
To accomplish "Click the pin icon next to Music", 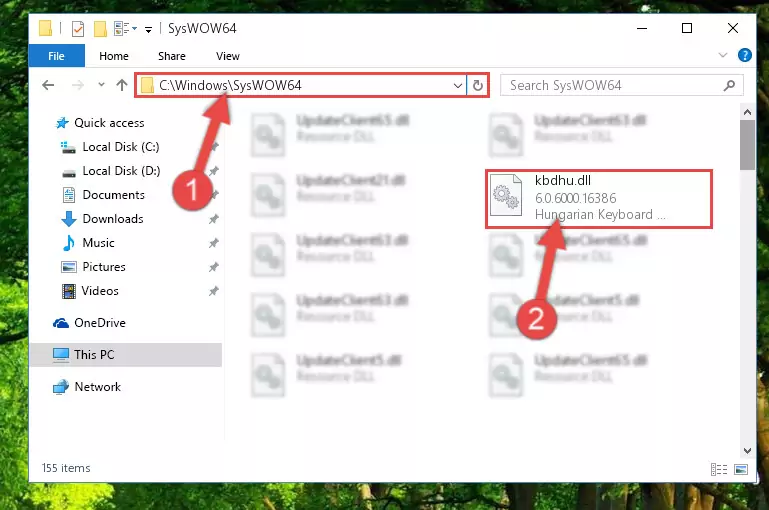I will click(213, 243).
